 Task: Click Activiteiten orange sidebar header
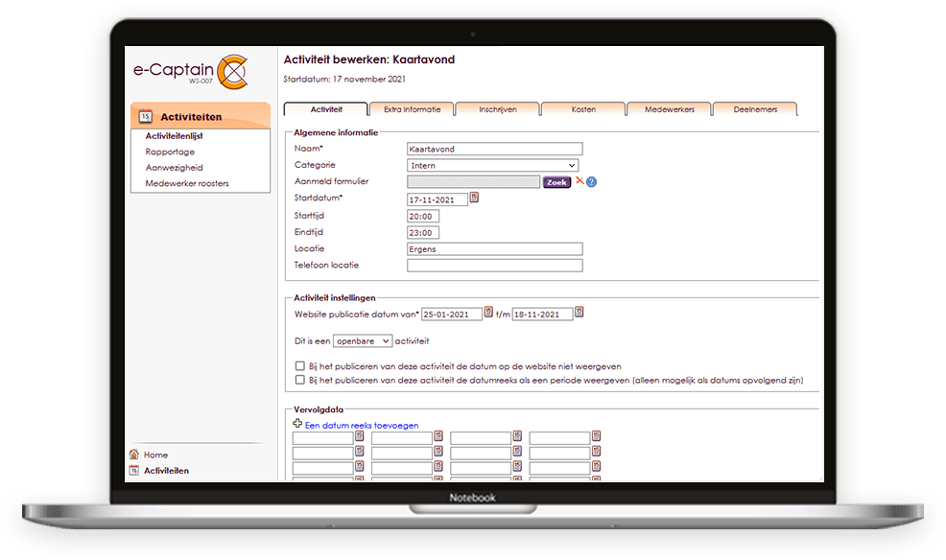pyautogui.click(x=201, y=116)
